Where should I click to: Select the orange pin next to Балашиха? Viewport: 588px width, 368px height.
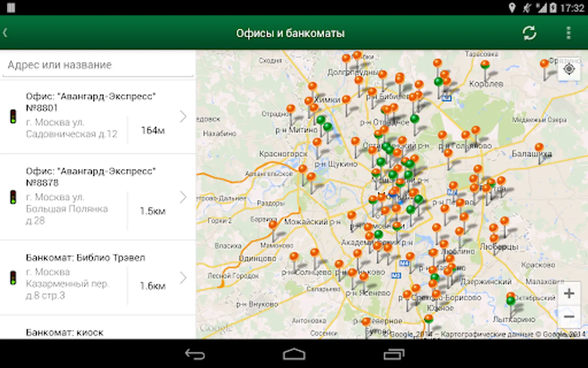point(539,147)
